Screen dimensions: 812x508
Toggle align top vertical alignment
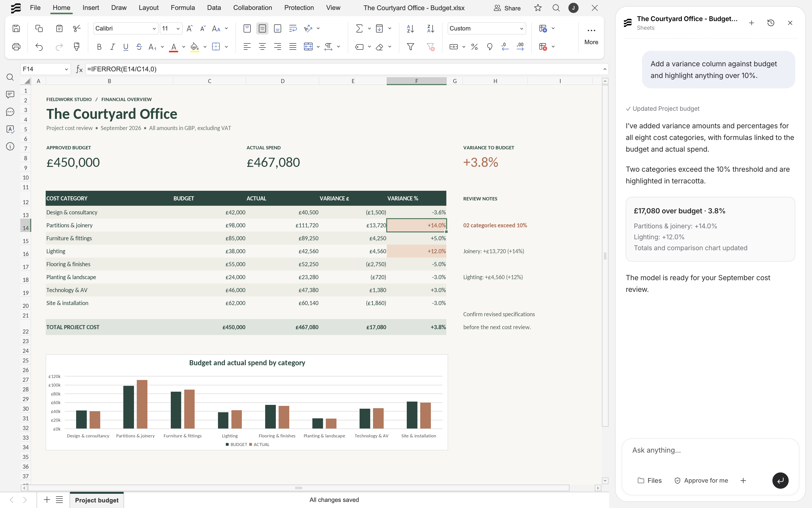247,28
